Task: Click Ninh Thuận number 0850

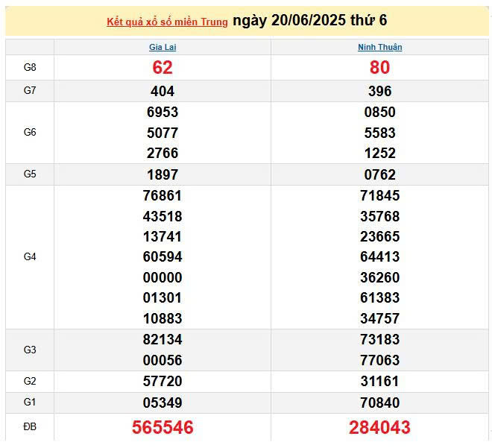Action: [379, 113]
